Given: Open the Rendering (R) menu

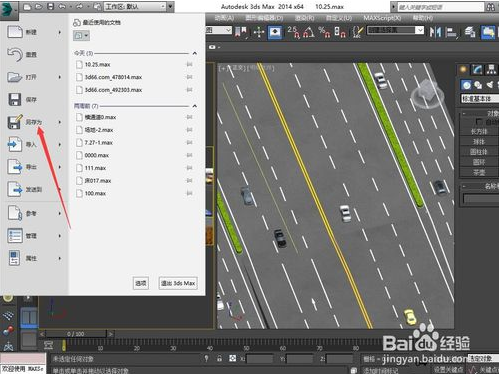Looking at the screenshot, I should point(305,18).
